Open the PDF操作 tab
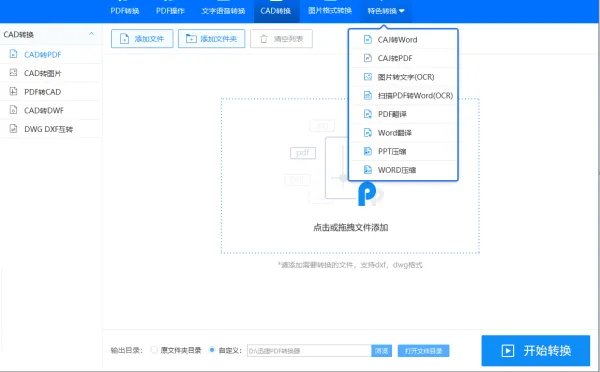This screenshot has width=600, height=372. point(170,11)
